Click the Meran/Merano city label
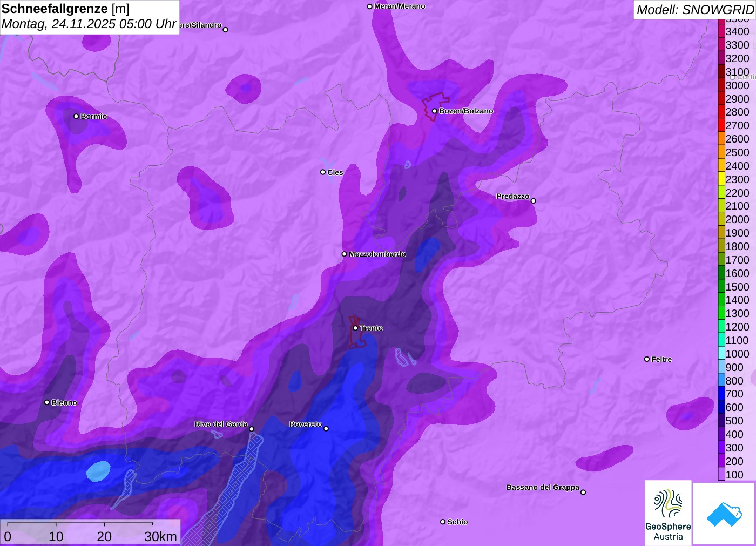The image size is (756, 546). click(x=400, y=6)
